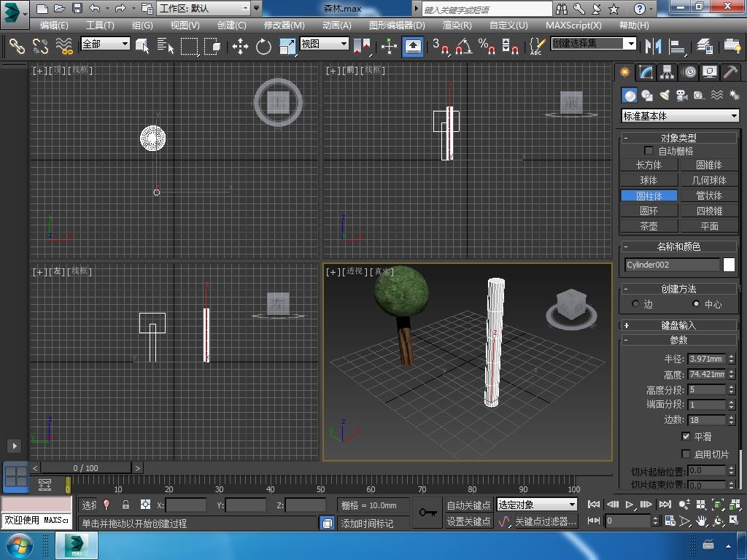Screen dimensions: 747x560
Task: Uncheck the 平滑 checkbox
Action: 686,436
